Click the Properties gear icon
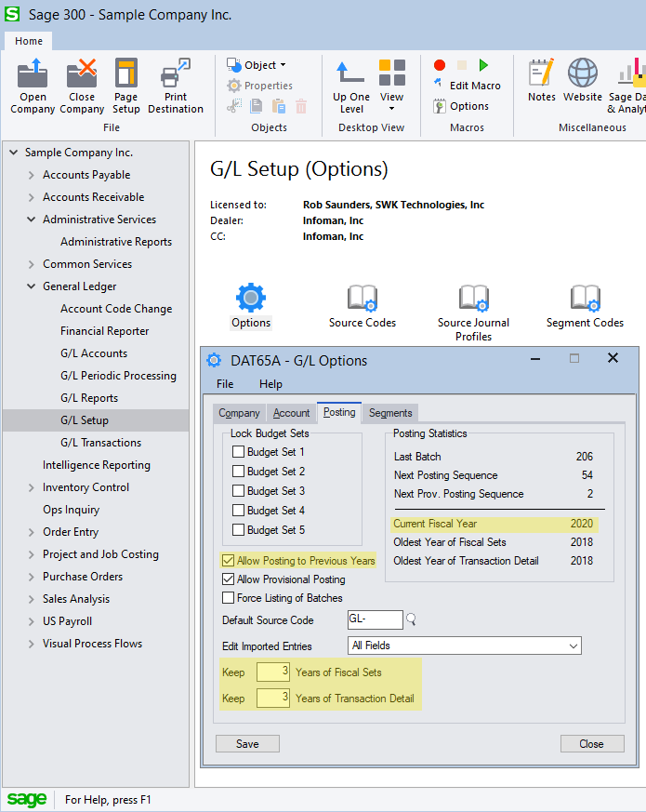This screenshot has height=812, width=646. coord(234,86)
